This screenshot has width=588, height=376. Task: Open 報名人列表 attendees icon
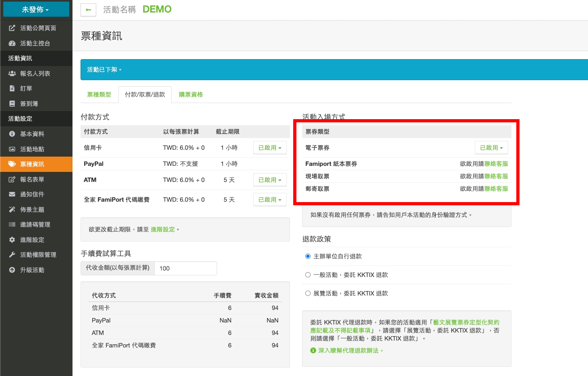pos(12,74)
